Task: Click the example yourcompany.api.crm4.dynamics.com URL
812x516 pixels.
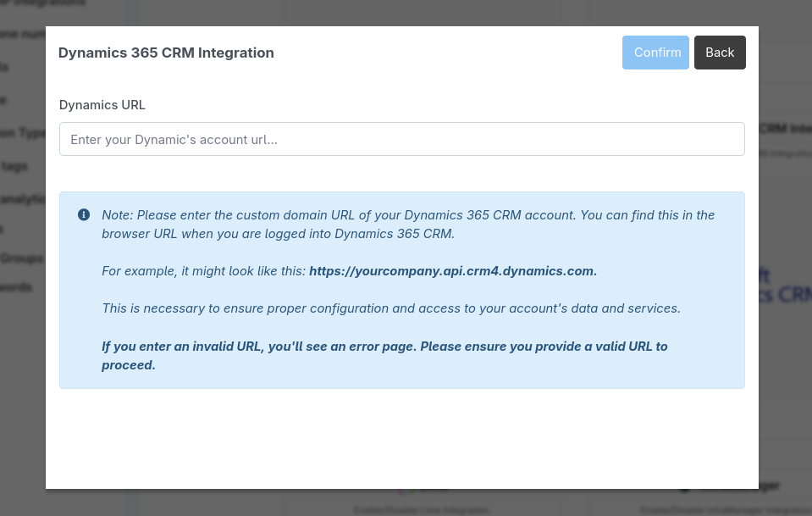Action: (x=452, y=271)
